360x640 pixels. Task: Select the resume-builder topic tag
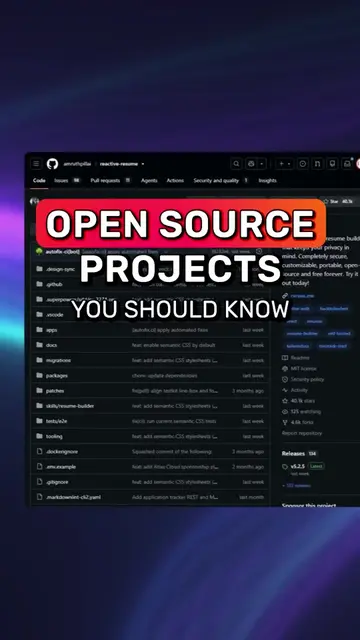click(x=302, y=333)
